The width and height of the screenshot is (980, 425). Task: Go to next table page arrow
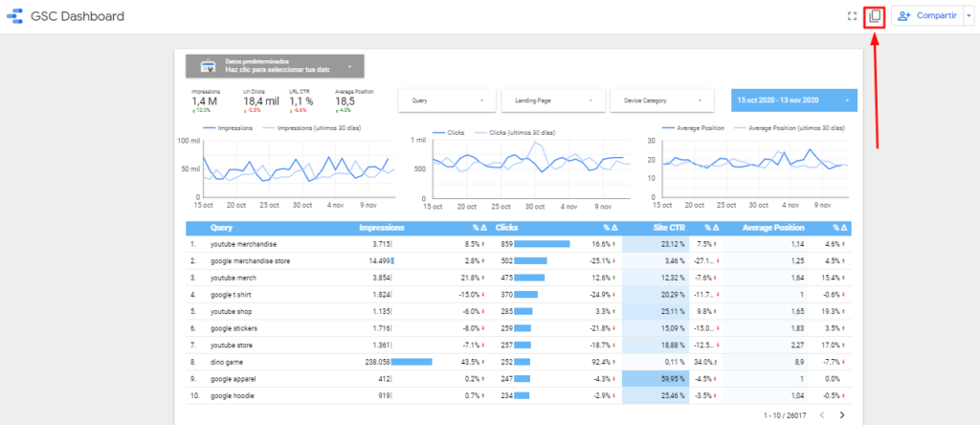coord(842,415)
